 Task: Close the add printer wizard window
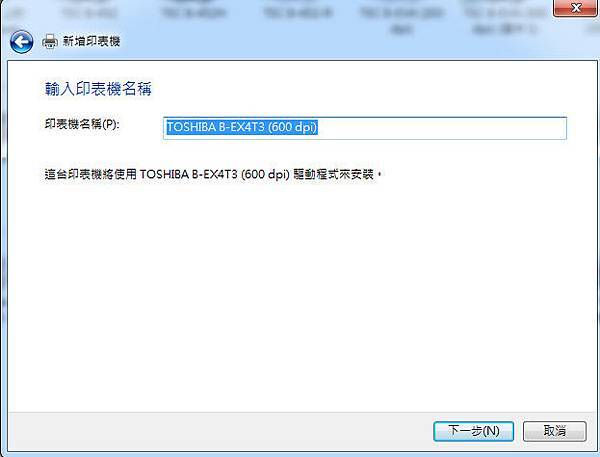[576, 8]
